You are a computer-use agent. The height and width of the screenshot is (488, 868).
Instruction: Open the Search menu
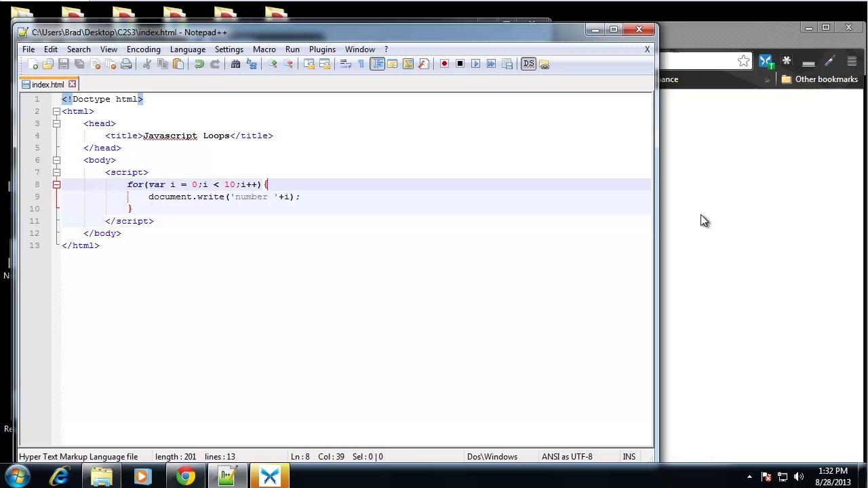click(x=79, y=49)
